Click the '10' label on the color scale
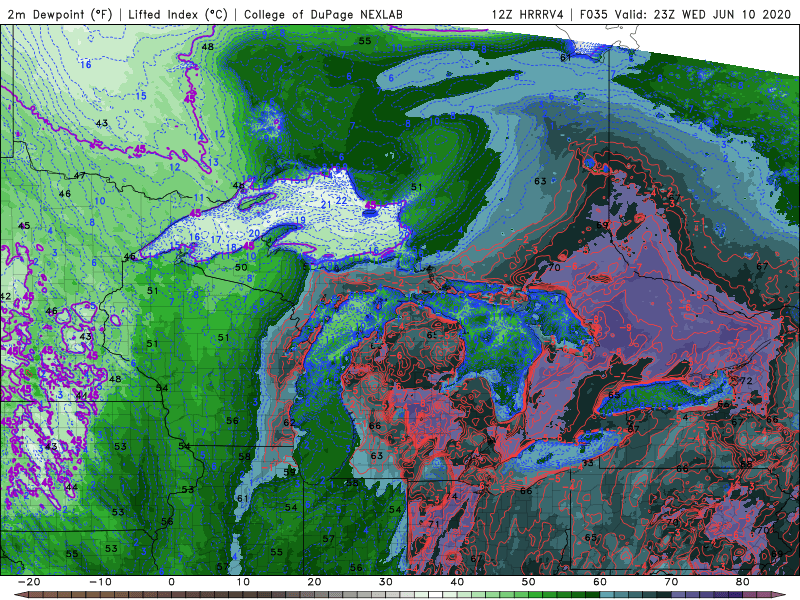800x600 pixels. pos(243,582)
